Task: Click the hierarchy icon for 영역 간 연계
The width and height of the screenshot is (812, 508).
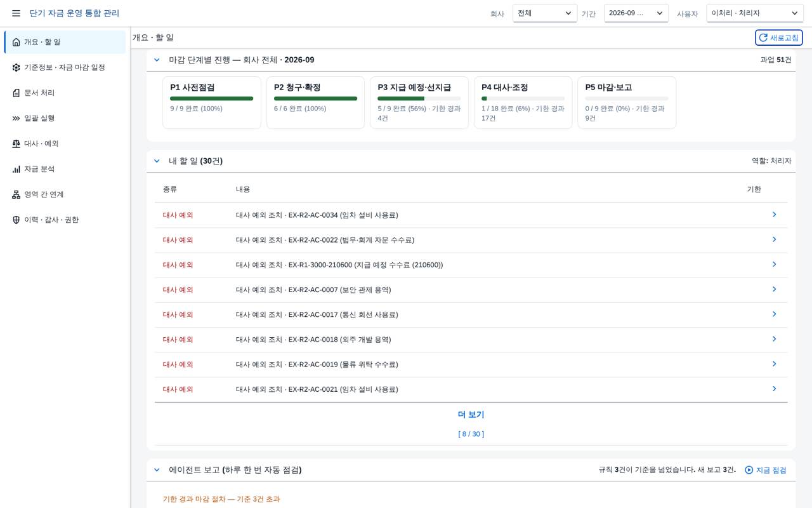Action: pyautogui.click(x=16, y=194)
